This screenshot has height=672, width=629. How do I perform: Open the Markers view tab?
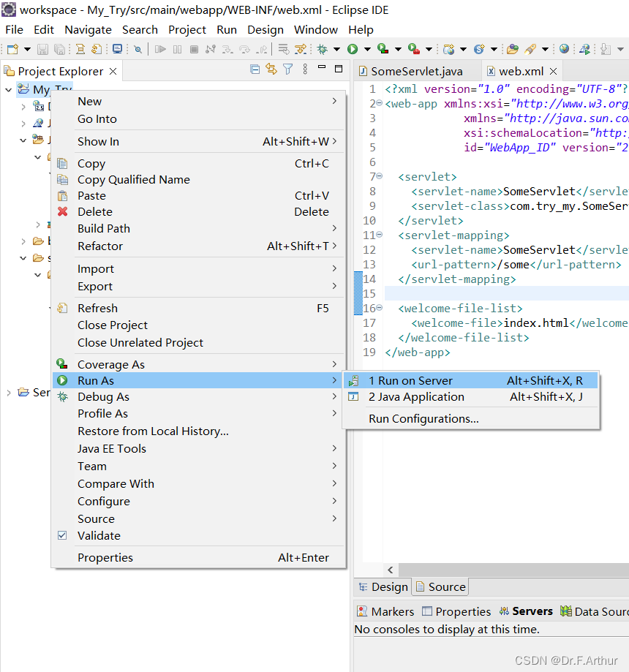pos(385,611)
